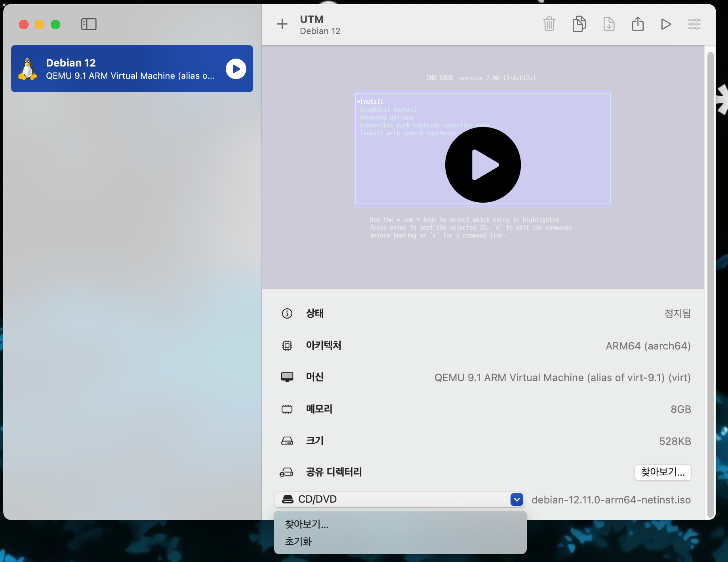Minimize the UTM window with yellow button

(x=40, y=25)
